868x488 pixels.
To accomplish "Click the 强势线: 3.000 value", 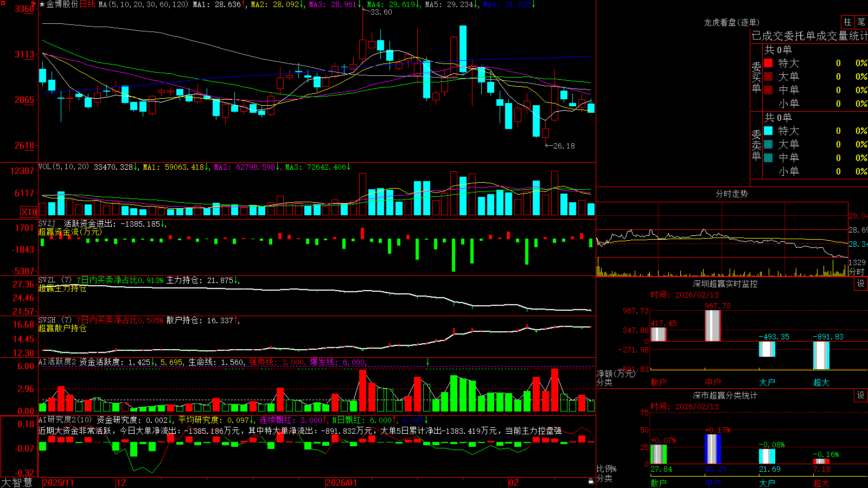I will 277,362.
